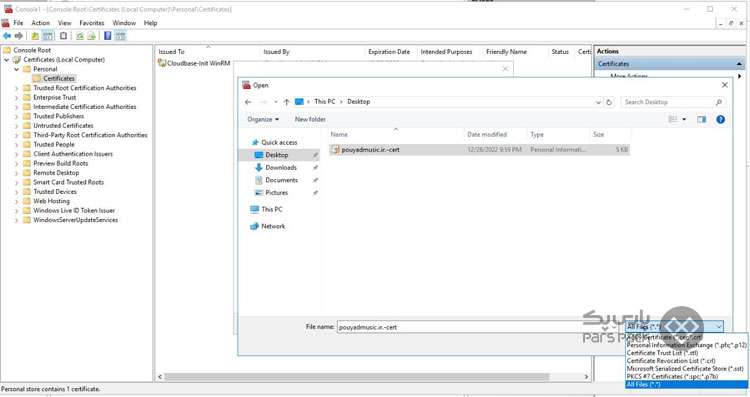Choose Personal Information Exchange file type
This screenshot has width=750, height=397.
click(686, 345)
